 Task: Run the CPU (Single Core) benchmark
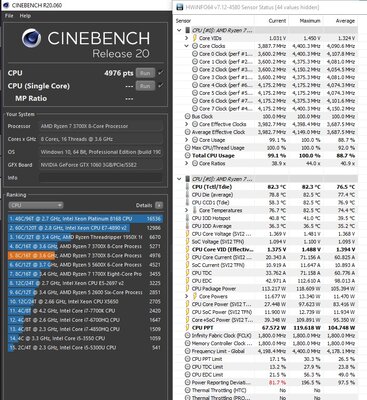click(145, 86)
